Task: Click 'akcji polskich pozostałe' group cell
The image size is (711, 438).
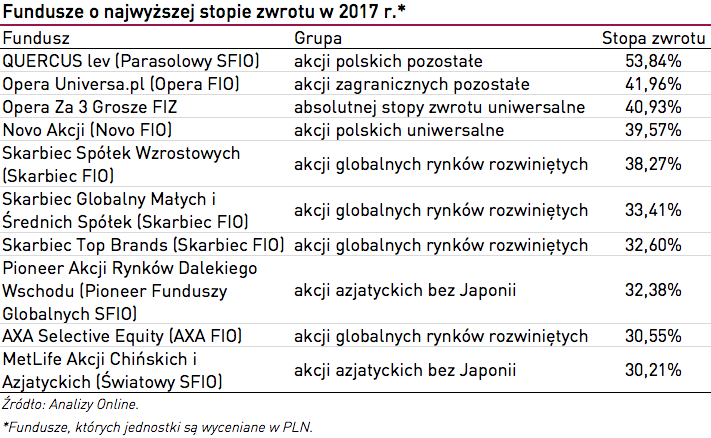Action: [388, 61]
